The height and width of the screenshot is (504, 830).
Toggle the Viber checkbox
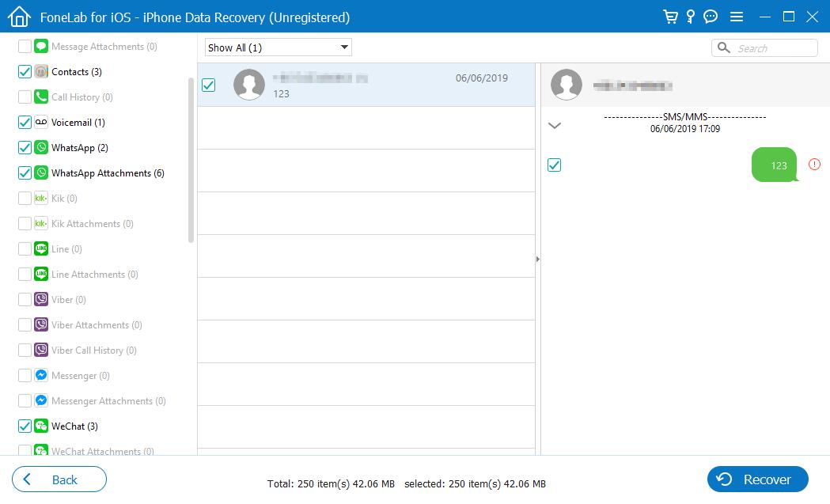tap(25, 300)
